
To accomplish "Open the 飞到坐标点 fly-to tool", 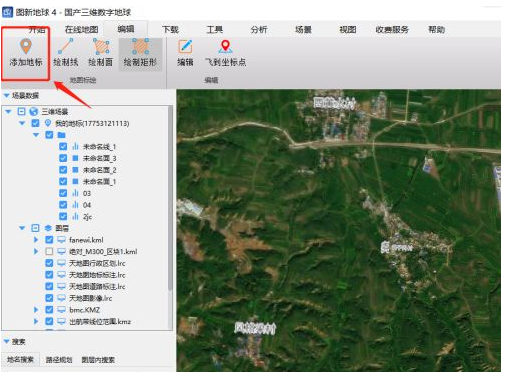I will [225, 53].
